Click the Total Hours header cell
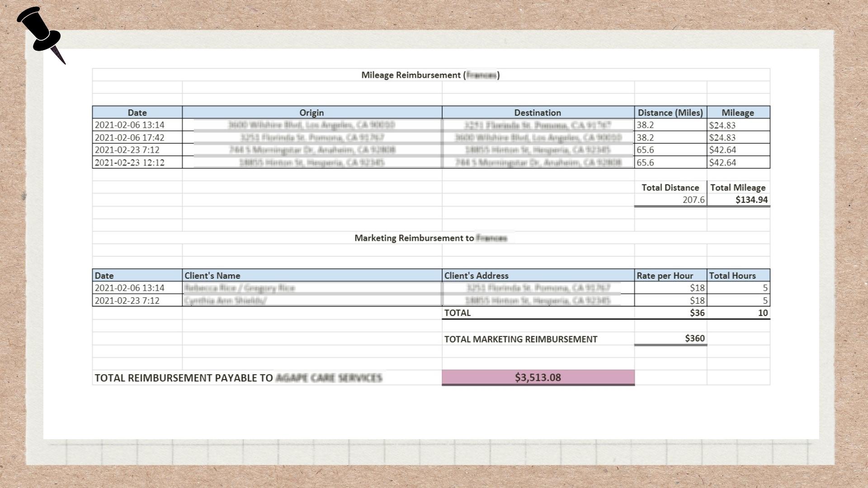 [x=732, y=276]
